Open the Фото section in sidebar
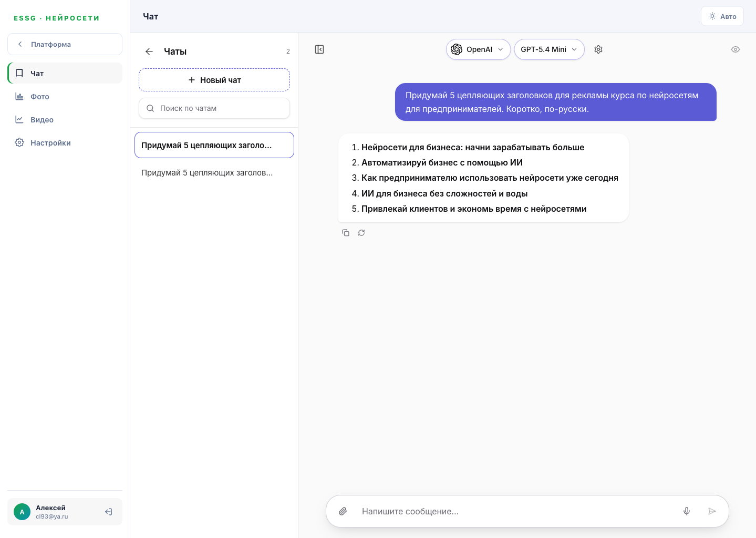The height and width of the screenshot is (538, 756). click(65, 96)
